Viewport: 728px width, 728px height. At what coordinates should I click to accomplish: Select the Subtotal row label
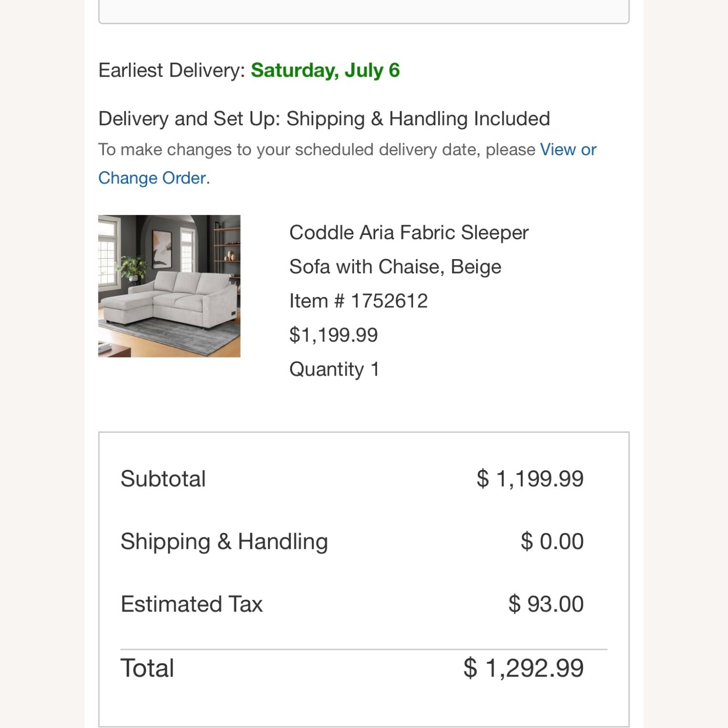164,478
